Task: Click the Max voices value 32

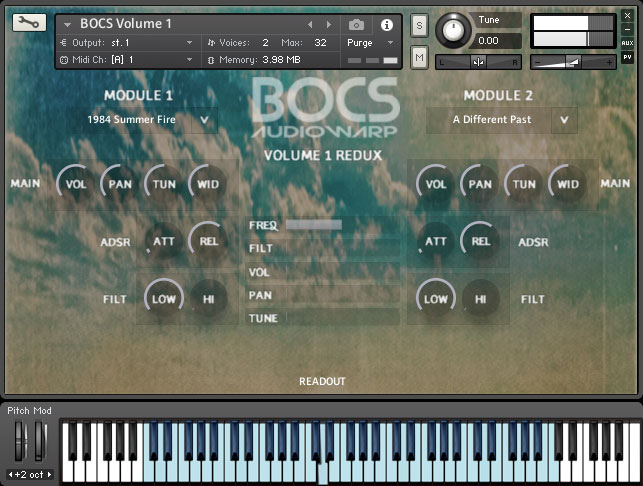Action: click(320, 43)
